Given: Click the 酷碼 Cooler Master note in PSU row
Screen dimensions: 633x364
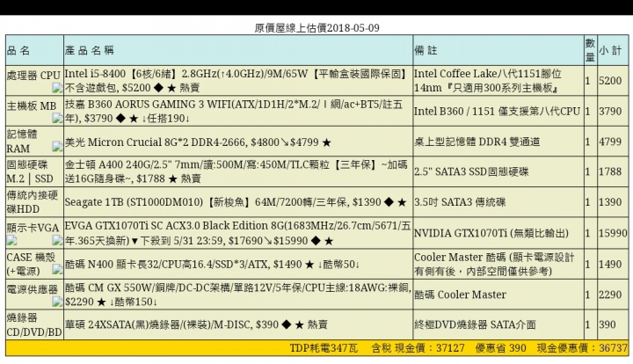Looking at the screenshot, I should tap(460, 295).
